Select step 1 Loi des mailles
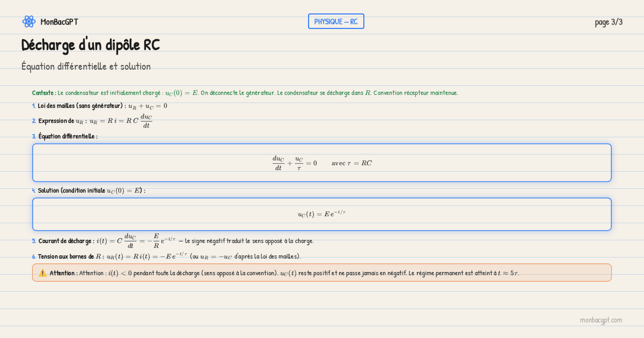The width and height of the screenshot is (644, 338). click(82, 106)
